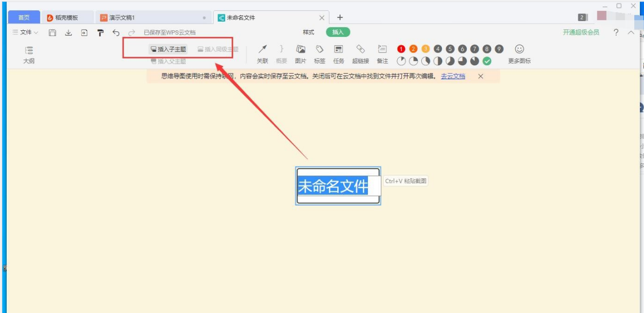Mark topic complete with green checkmark
This screenshot has width=644, height=313.
coord(487,61)
